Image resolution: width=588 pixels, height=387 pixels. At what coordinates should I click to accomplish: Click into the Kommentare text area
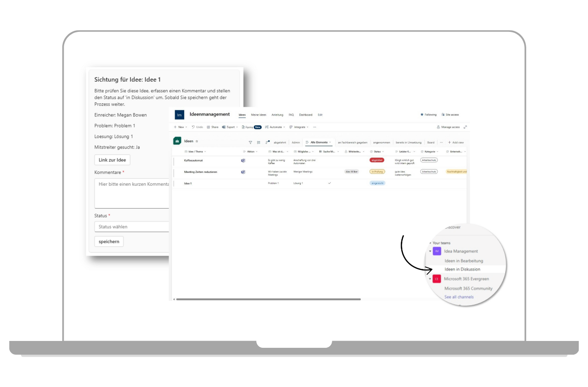pos(131,193)
